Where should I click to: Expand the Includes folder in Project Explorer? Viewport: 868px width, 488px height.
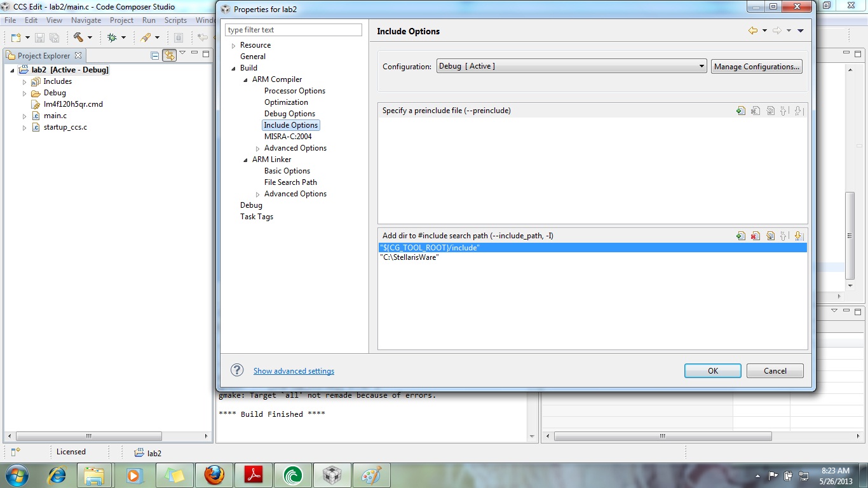point(25,82)
